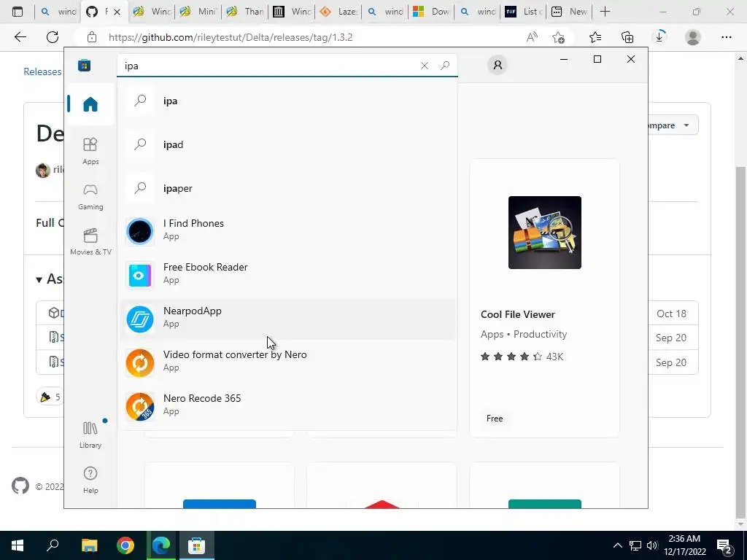Open I Find Phones app suggestion
This screenshot has width=747, height=560.
(287, 231)
